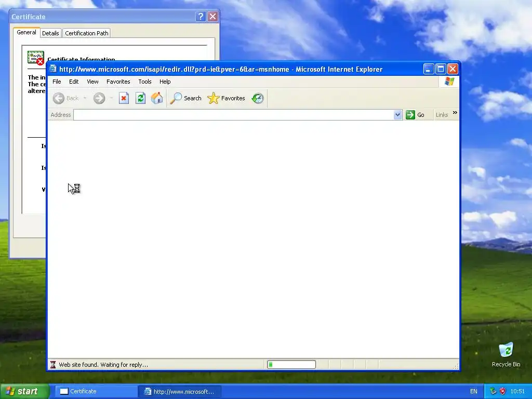Switch to the Certificate taskbar button
The height and width of the screenshot is (399, 532).
pyautogui.click(x=96, y=392)
